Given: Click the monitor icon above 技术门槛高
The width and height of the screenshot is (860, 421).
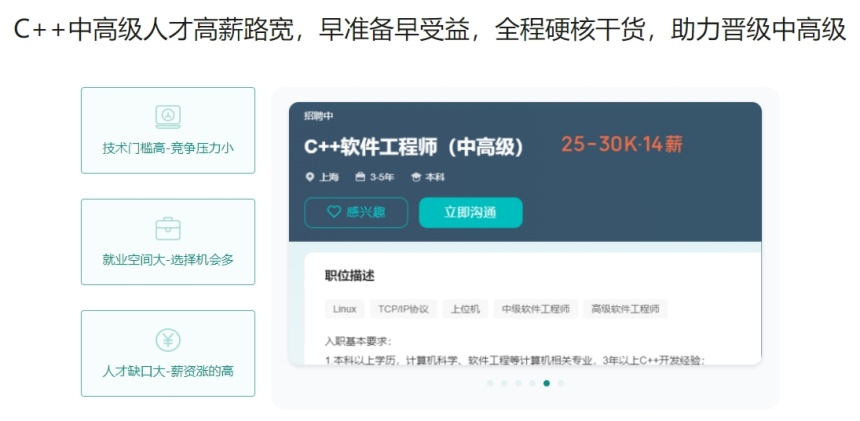Looking at the screenshot, I should point(168,117).
